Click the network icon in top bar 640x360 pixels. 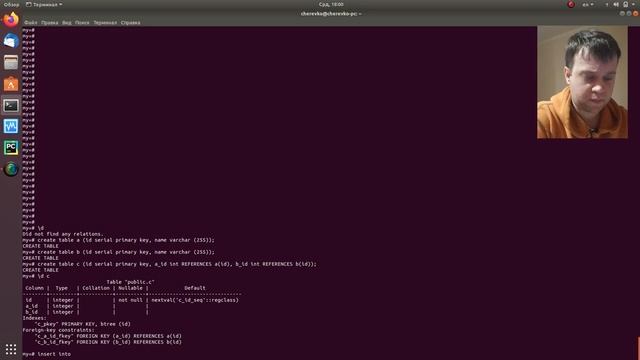click(x=607, y=4)
